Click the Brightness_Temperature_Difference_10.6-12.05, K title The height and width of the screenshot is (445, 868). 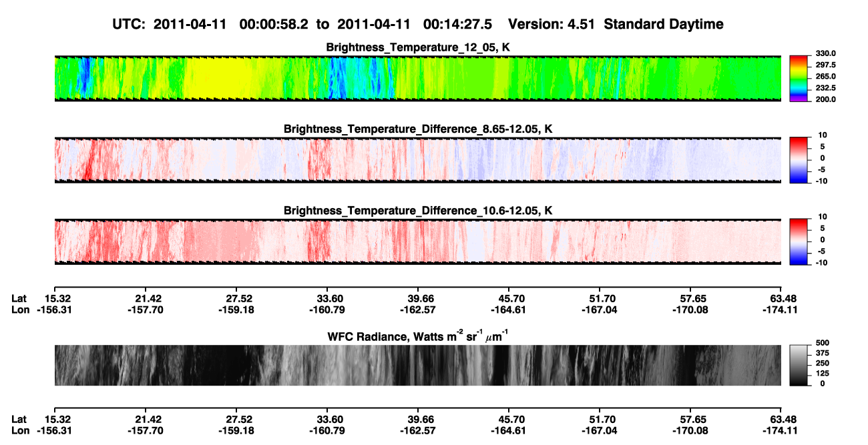(418, 211)
